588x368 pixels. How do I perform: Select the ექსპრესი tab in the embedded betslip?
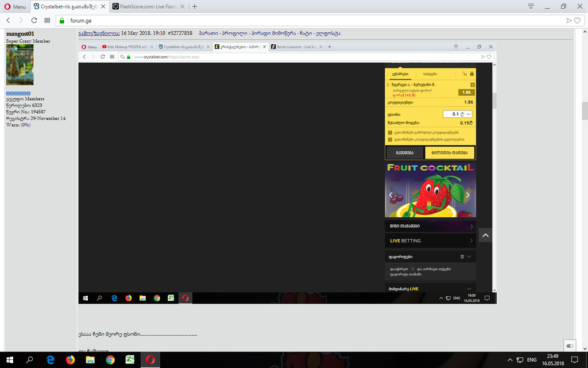tap(400, 74)
